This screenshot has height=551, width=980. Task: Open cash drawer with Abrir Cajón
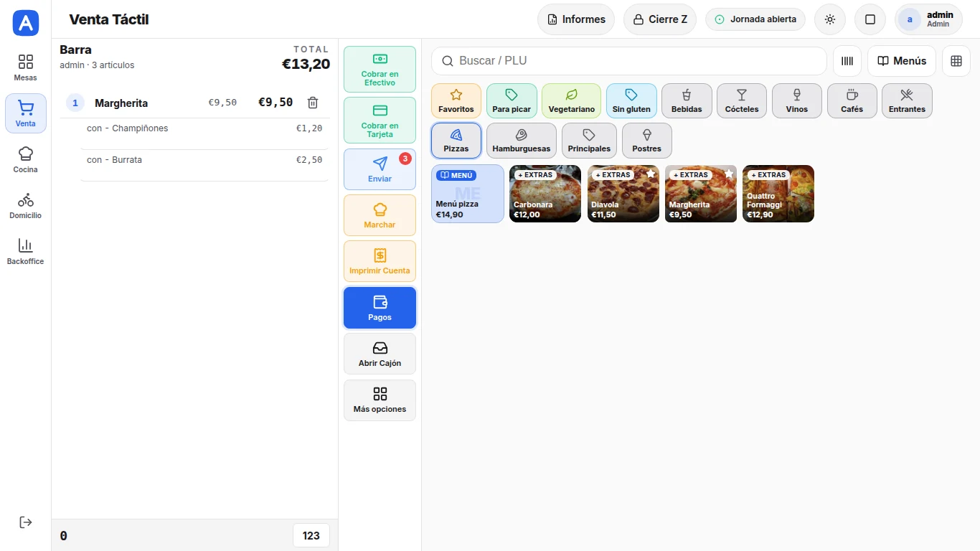[380, 354]
